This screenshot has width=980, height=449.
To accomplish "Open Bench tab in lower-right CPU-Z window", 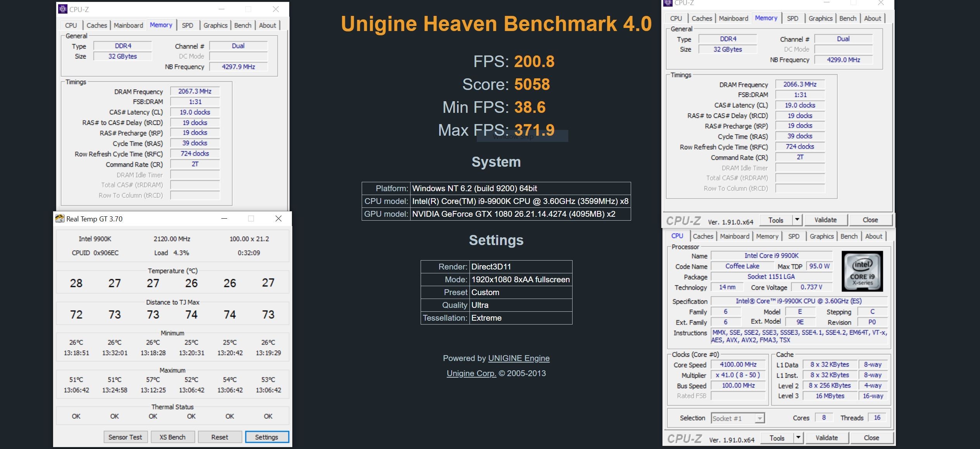I will [x=849, y=236].
